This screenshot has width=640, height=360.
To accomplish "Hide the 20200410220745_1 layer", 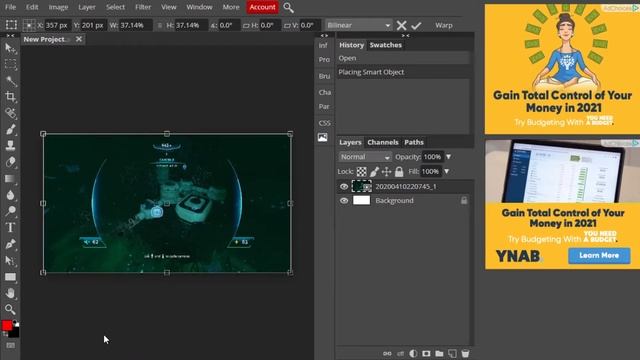I will point(344,187).
